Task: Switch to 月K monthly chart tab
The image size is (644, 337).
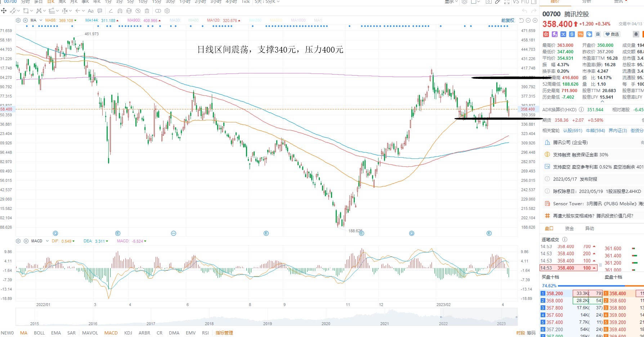Action: pos(74,2)
